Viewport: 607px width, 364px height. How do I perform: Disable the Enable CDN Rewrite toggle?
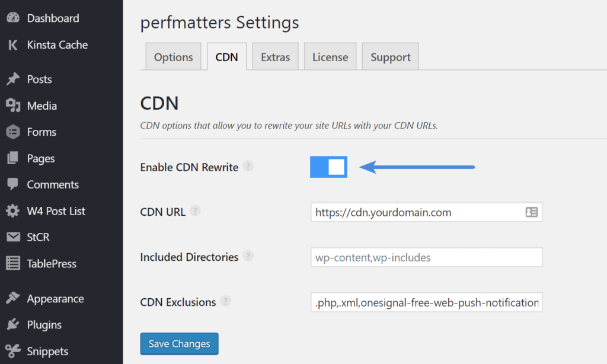[328, 167]
